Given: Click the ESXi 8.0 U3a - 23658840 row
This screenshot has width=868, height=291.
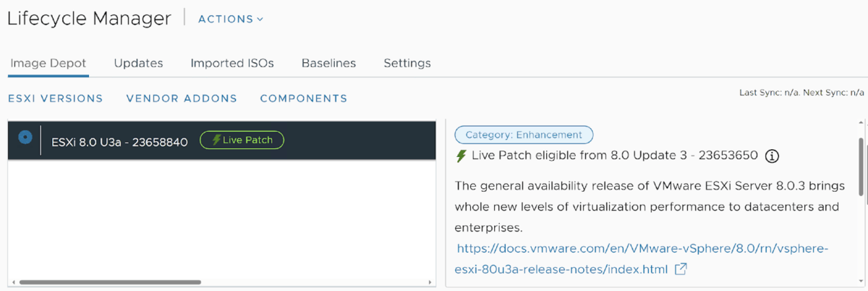Looking at the screenshot, I should [x=221, y=140].
